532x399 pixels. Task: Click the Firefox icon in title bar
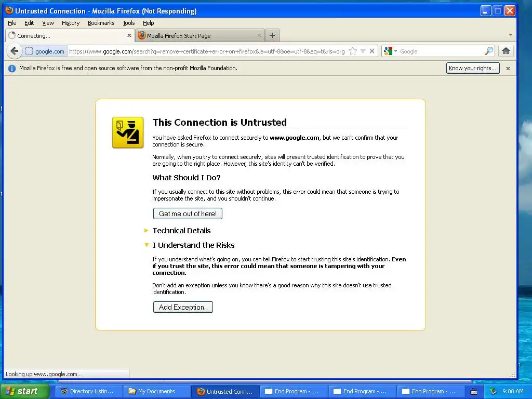9,10
